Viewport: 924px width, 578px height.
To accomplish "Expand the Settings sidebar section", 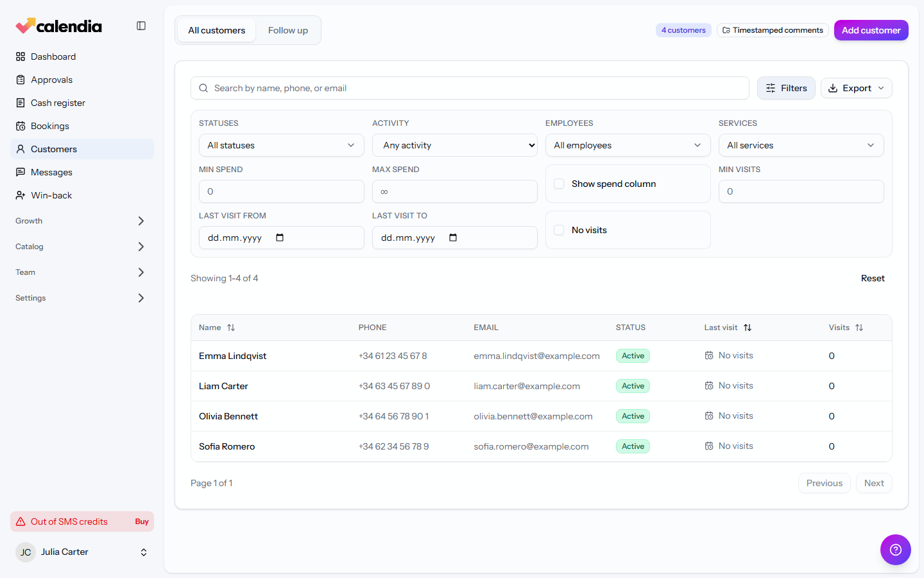I will click(x=82, y=298).
